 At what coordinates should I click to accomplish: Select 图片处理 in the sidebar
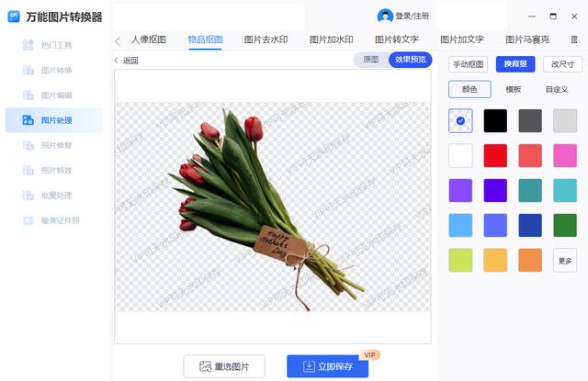[54, 120]
